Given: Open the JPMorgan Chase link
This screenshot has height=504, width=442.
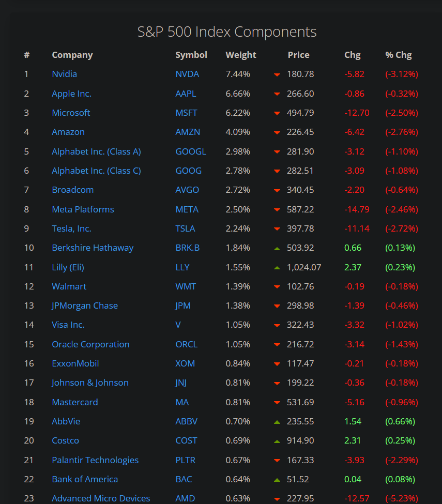Looking at the screenshot, I should (85, 306).
